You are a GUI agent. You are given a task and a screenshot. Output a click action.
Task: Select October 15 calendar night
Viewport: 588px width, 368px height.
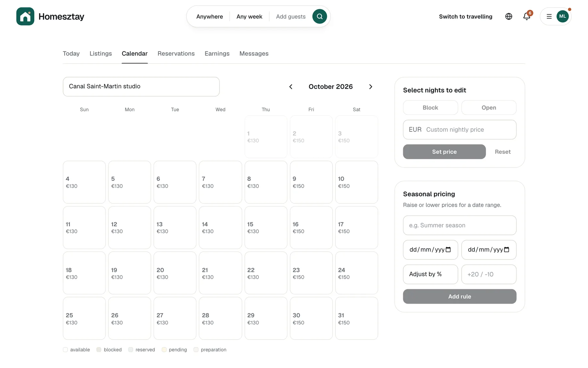tap(266, 228)
